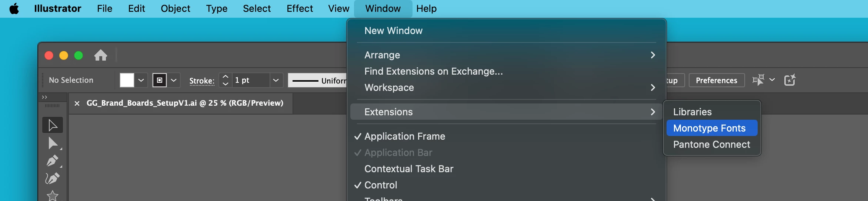Close the GG_Brand_Boards_SetupV1.ai tab
868x201 pixels.
click(x=77, y=103)
